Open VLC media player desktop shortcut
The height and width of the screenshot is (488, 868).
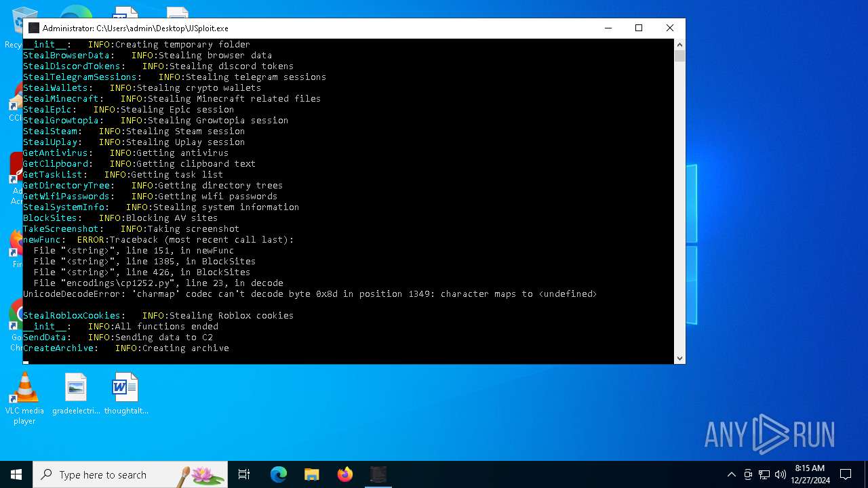point(24,399)
